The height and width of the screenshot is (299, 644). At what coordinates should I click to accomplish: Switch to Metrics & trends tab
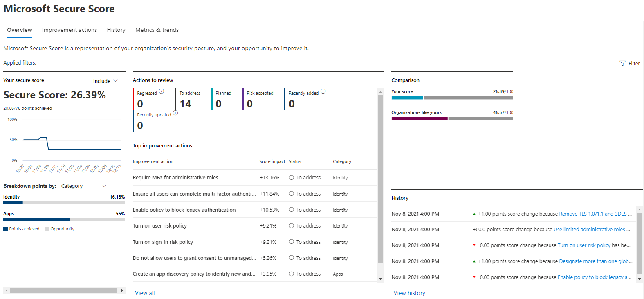(157, 30)
